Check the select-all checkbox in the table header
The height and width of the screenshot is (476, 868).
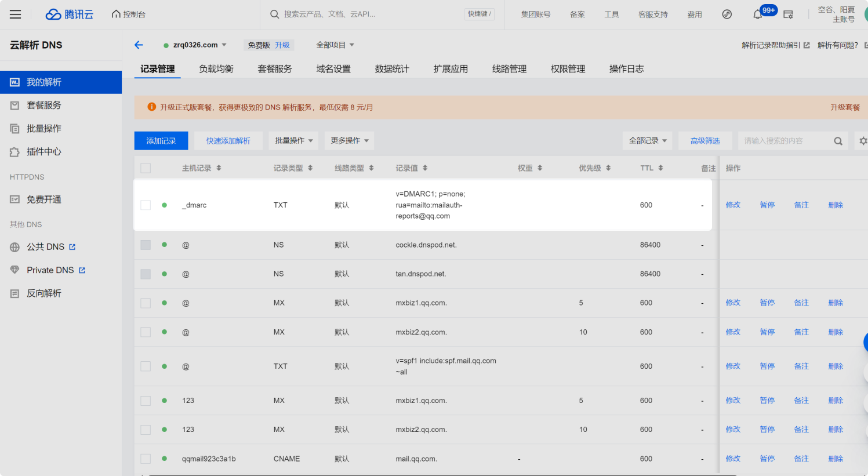point(146,168)
